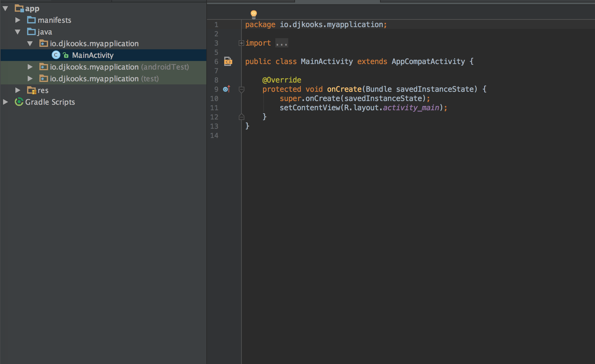Click the related XML file gutter icon
The height and width of the screenshot is (364, 595).
(x=228, y=61)
